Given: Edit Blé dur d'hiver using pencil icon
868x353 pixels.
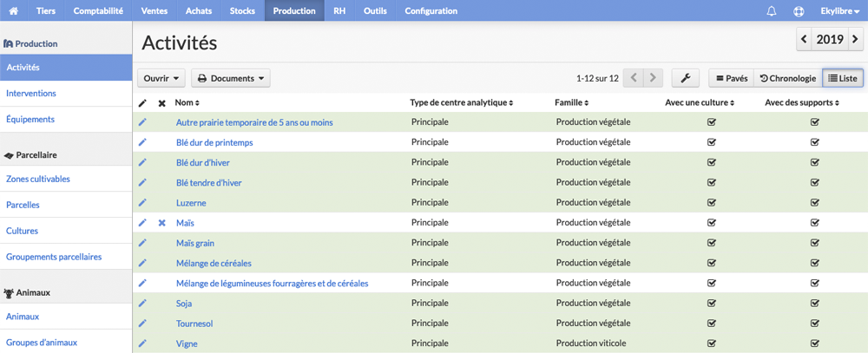Looking at the screenshot, I should coord(142,162).
